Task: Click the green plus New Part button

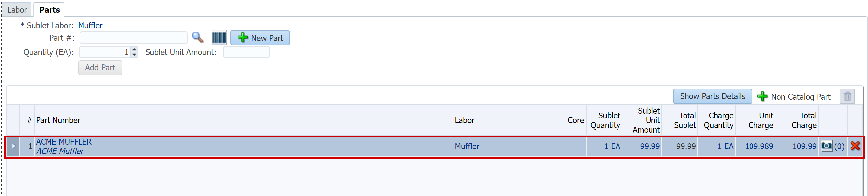Action: (x=260, y=38)
